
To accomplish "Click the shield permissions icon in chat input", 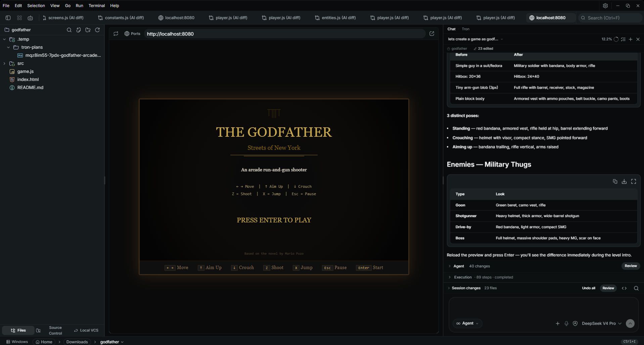I will coord(575,324).
